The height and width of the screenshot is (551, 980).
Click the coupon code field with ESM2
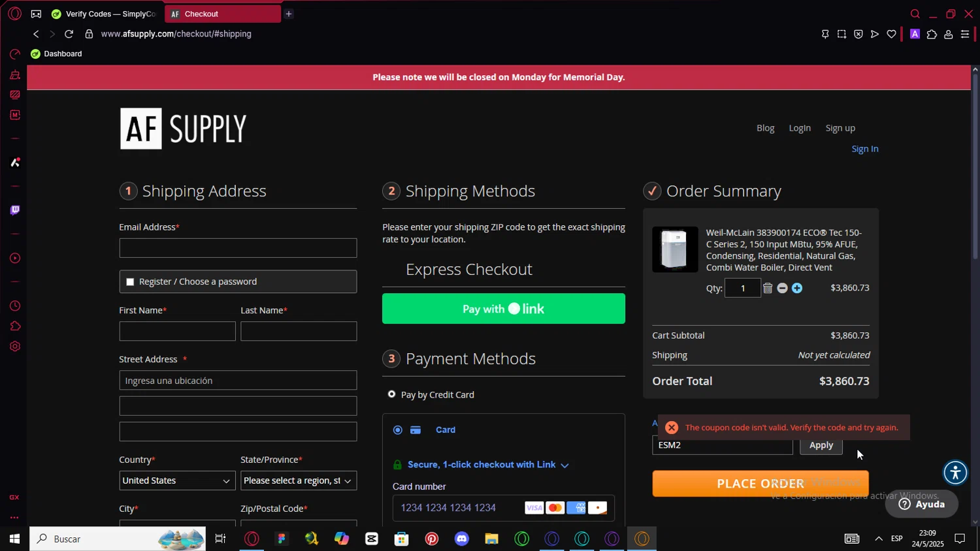(x=722, y=445)
